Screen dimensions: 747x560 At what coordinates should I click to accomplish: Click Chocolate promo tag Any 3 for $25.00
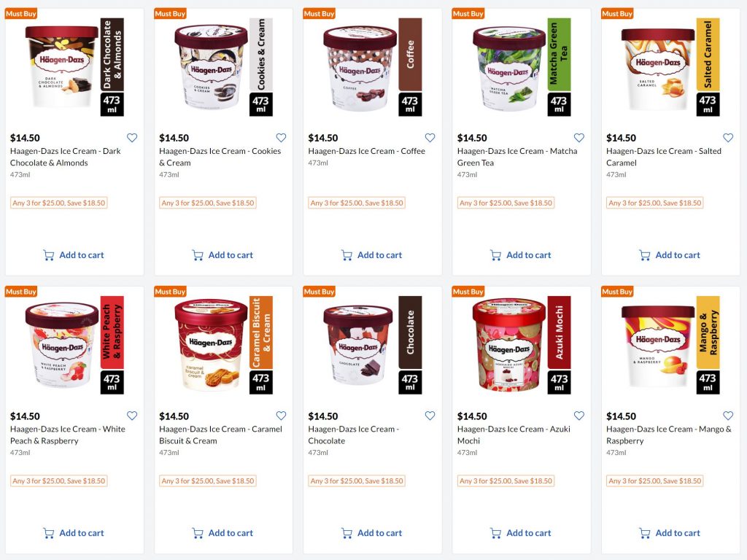(x=357, y=481)
